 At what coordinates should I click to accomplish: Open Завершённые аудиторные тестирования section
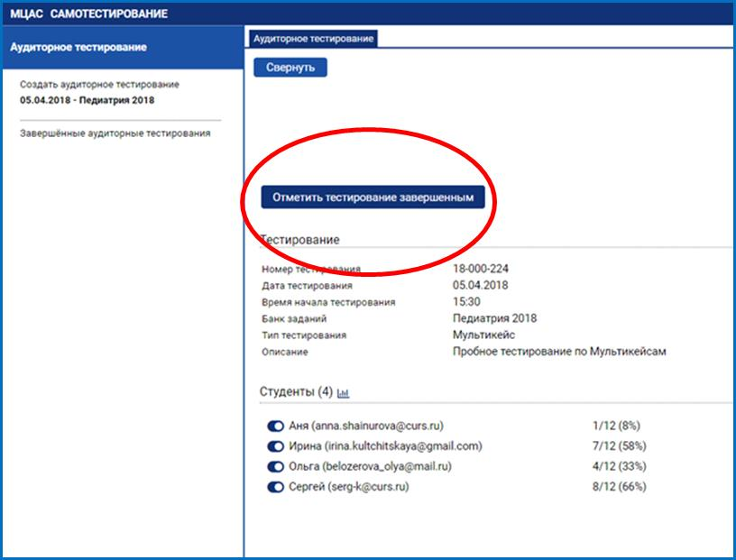click(115, 133)
